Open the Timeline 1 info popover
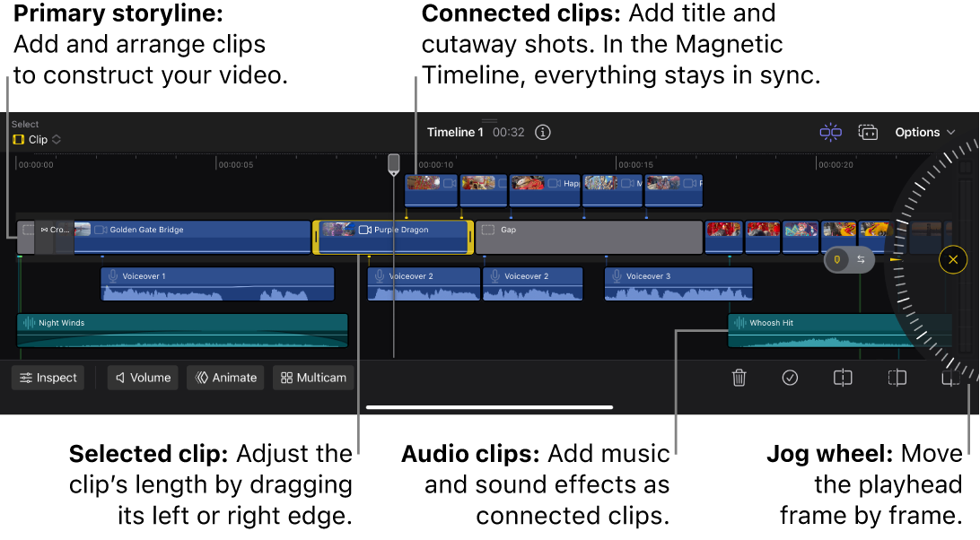 542,132
